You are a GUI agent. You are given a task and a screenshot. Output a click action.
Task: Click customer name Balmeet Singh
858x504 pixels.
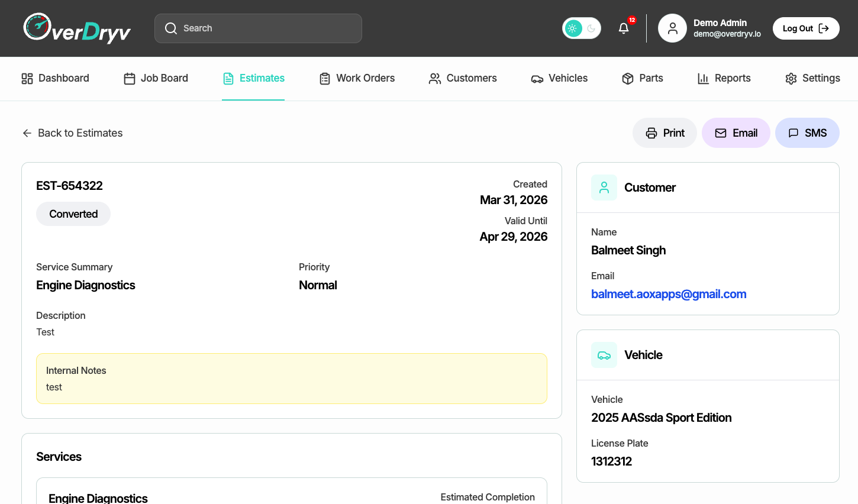tap(628, 250)
